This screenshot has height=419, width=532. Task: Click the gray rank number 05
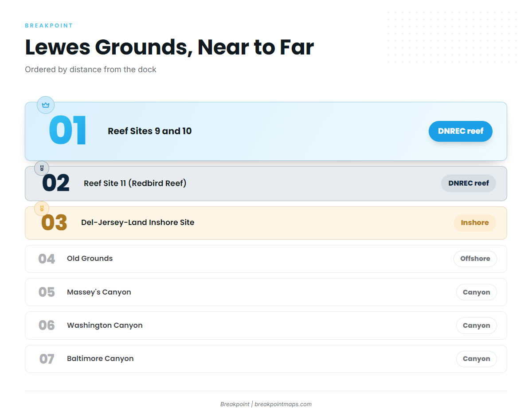(47, 292)
